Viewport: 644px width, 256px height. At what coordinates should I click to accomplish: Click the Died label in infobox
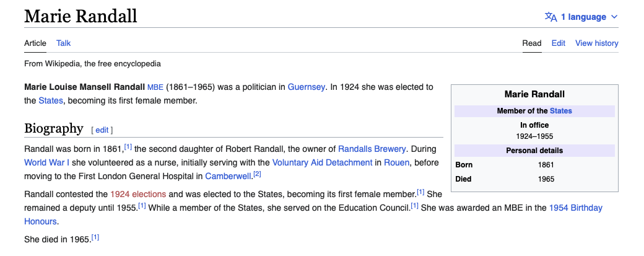coord(463,179)
